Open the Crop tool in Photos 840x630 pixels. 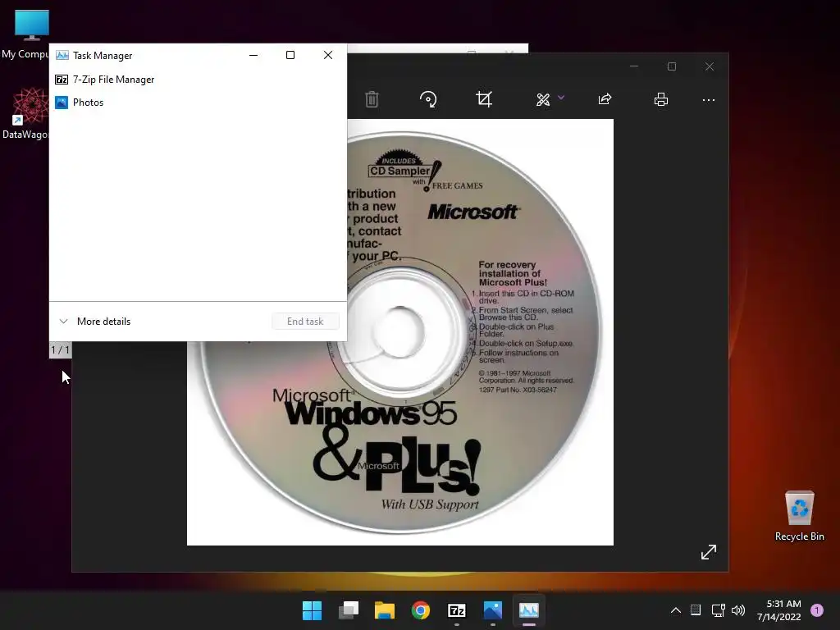[484, 99]
